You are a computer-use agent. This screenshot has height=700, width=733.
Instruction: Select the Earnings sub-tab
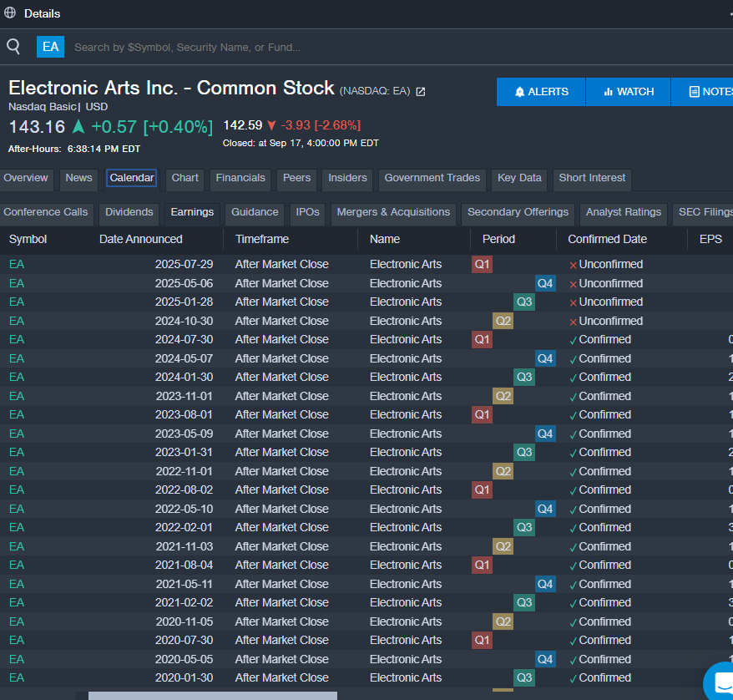click(x=192, y=212)
